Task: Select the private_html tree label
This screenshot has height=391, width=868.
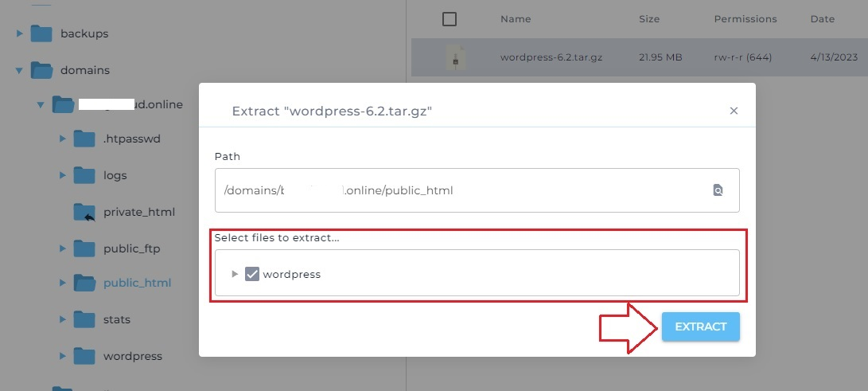Action: (139, 212)
